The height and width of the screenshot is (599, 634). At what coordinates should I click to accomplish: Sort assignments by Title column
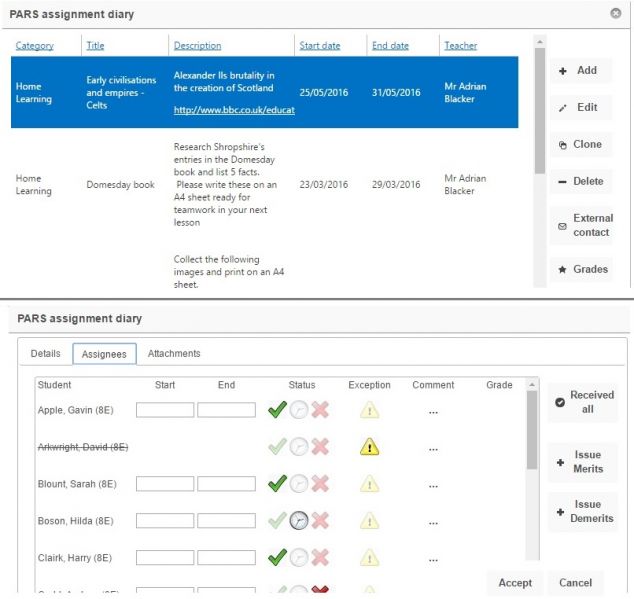(95, 46)
